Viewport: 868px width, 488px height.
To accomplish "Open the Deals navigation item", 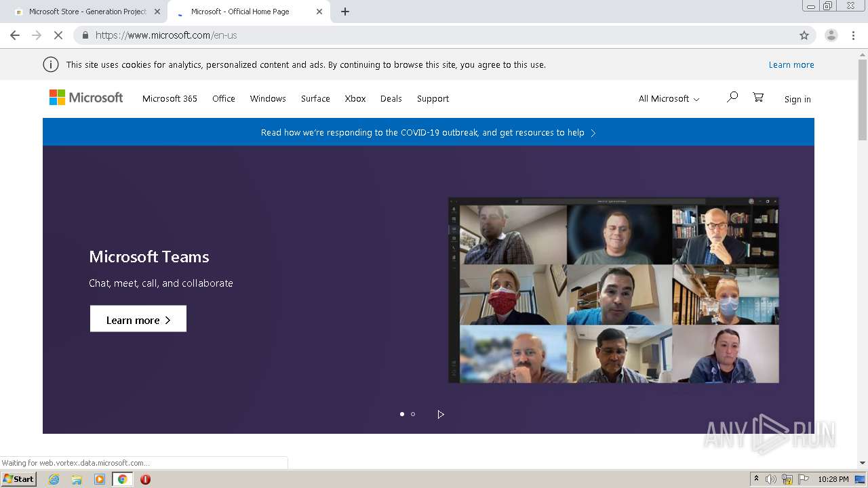I will point(391,98).
